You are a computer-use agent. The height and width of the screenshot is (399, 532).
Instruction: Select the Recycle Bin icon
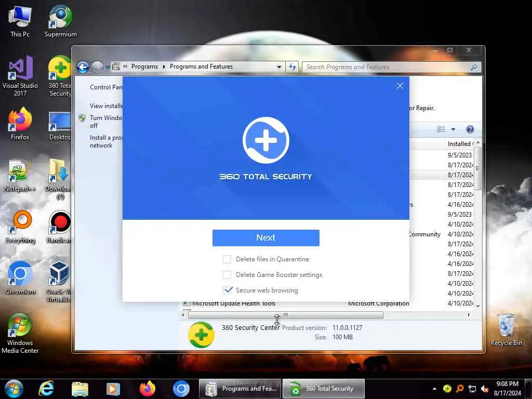click(x=506, y=330)
